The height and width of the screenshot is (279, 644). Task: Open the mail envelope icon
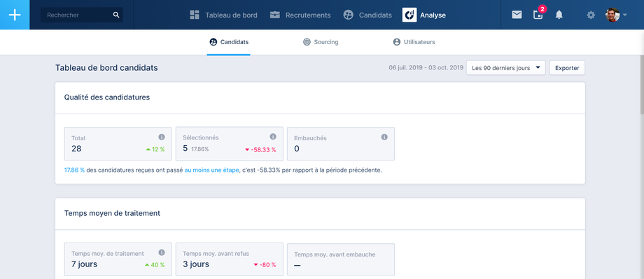click(x=517, y=15)
